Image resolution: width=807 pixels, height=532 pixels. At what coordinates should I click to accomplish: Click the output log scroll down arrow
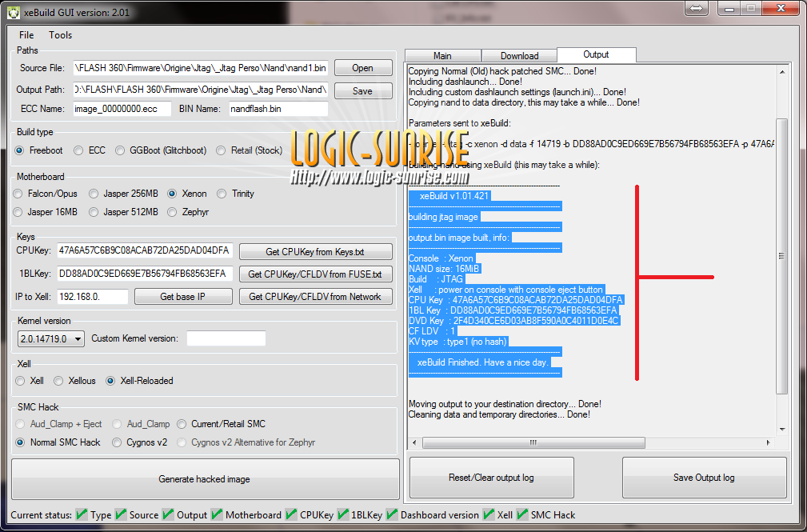click(x=781, y=430)
